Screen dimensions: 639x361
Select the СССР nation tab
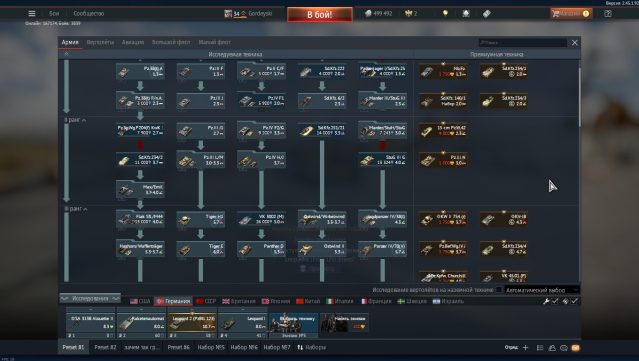tap(206, 301)
